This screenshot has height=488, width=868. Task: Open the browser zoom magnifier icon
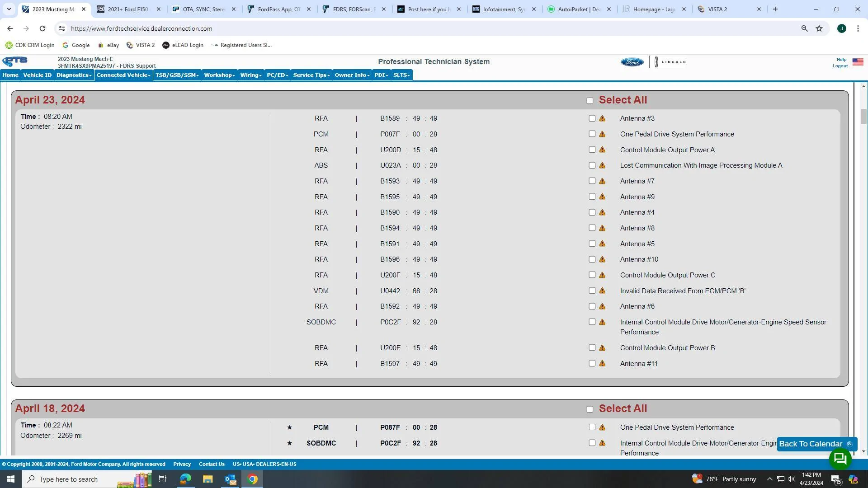(x=804, y=28)
